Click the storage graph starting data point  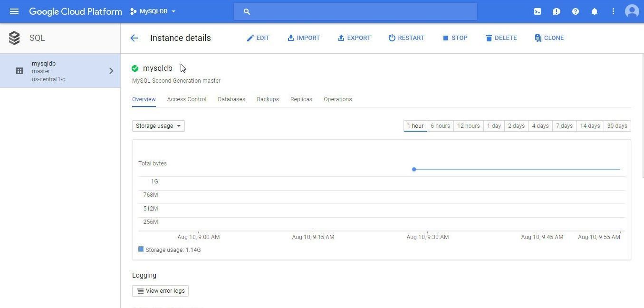[x=414, y=169]
